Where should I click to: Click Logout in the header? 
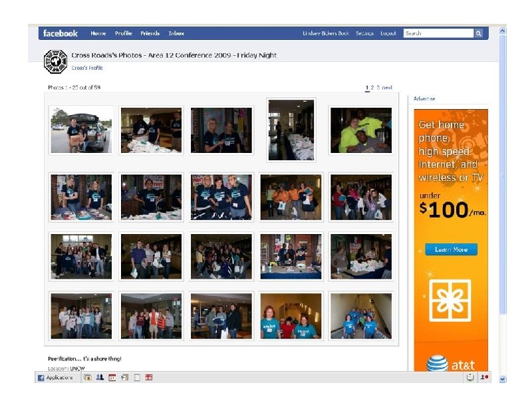point(388,33)
